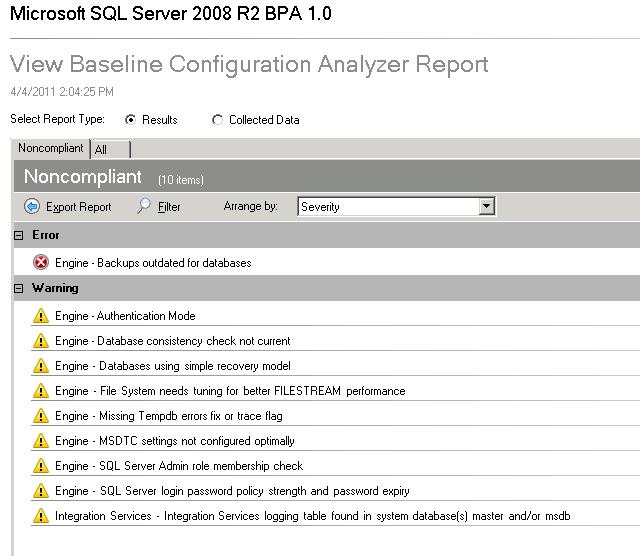Screen dimensions: 640x556
Task: Click the Filter link text
Action: (169, 207)
